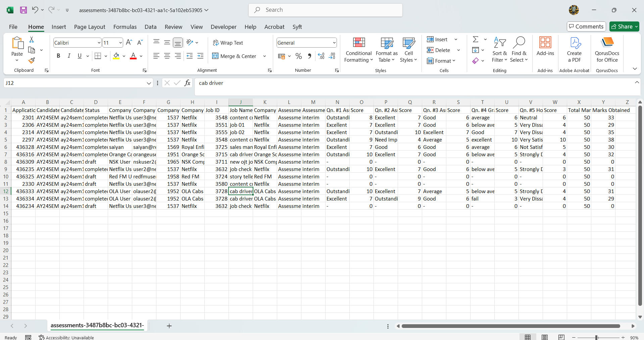The height and width of the screenshot is (340, 644).
Task: Toggle Bold formatting
Action: click(58, 56)
